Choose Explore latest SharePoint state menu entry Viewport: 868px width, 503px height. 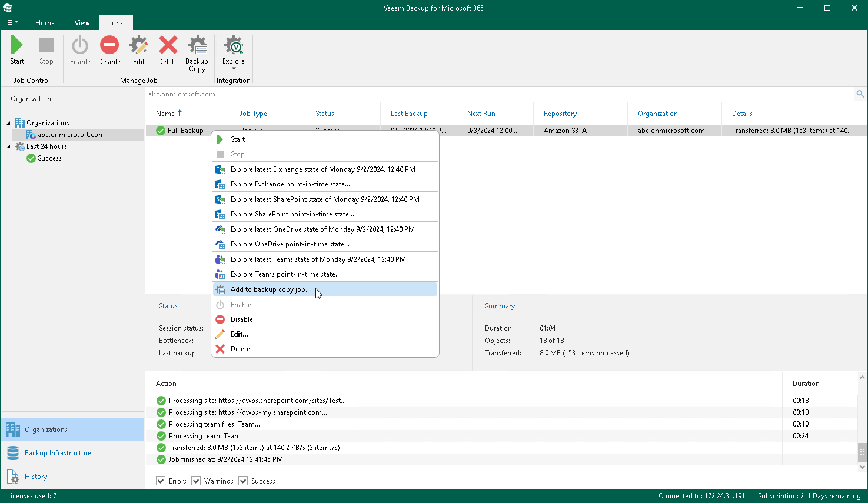coord(325,199)
